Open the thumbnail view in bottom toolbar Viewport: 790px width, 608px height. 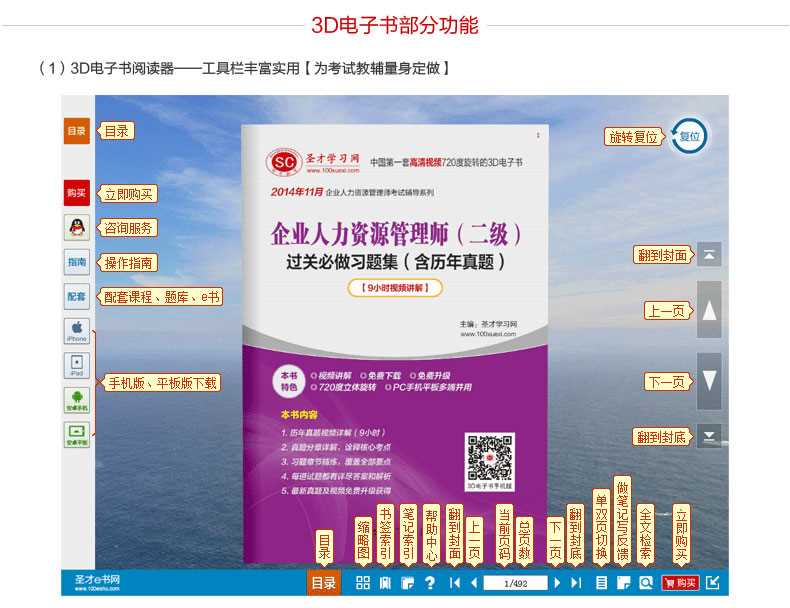[x=362, y=583]
